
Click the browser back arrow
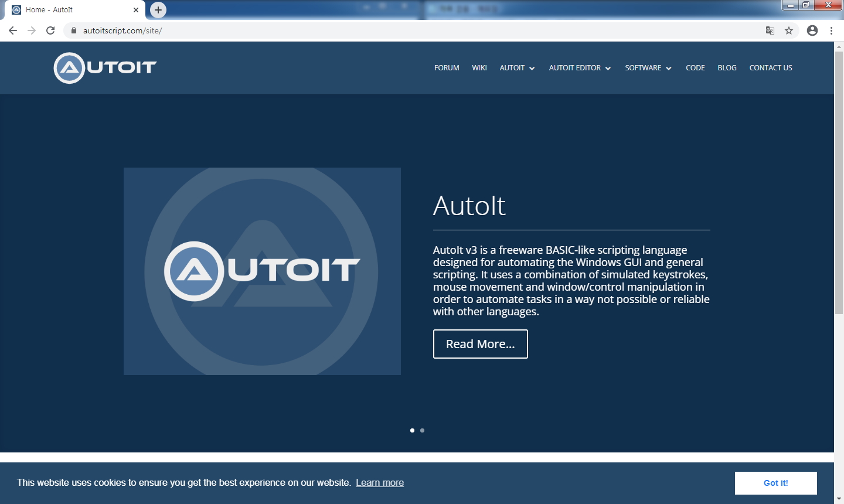tap(13, 30)
